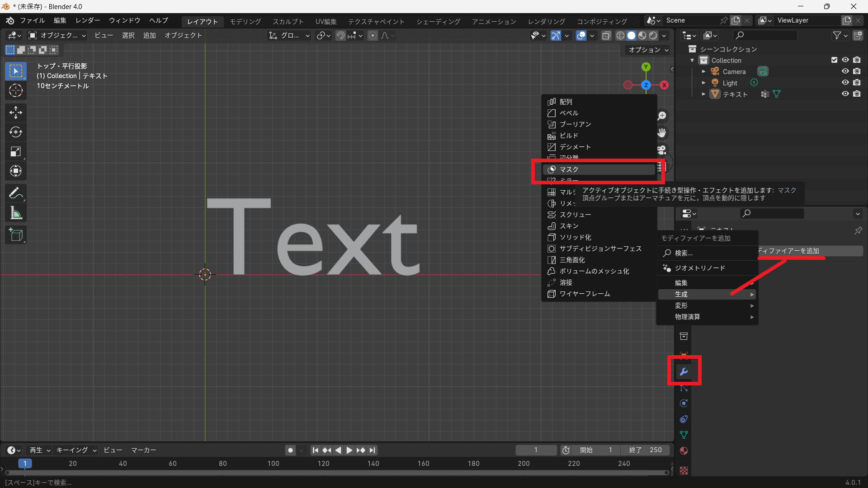Image resolution: width=868 pixels, height=488 pixels.
Task: Select the 3D Cursor tool
Action: (16, 91)
